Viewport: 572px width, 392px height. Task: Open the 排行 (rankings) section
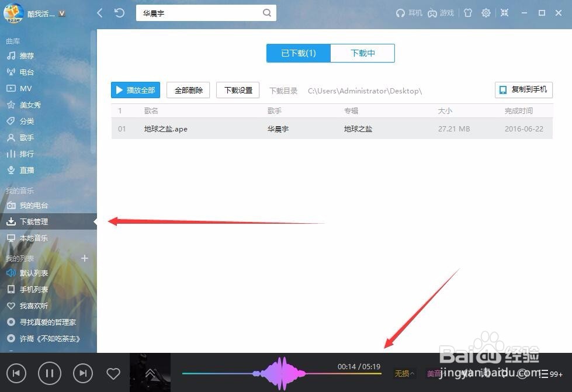point(26,154)
